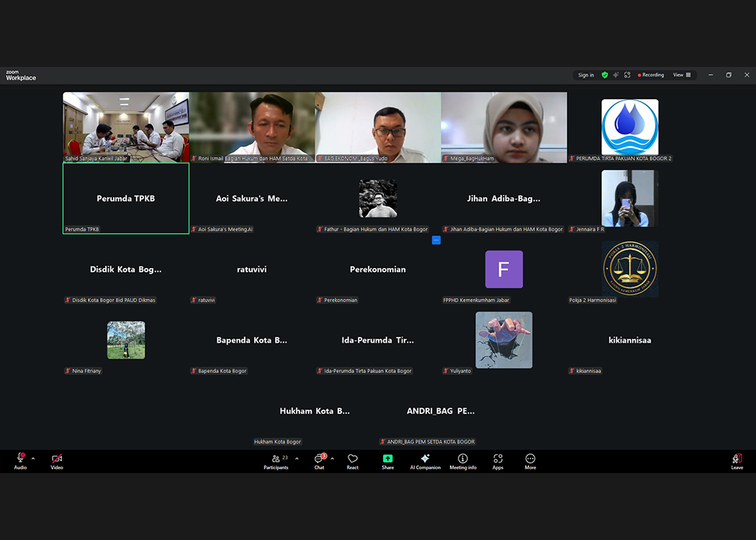Leave the meeting
756x540 pixels.
[x=737, y=461]
